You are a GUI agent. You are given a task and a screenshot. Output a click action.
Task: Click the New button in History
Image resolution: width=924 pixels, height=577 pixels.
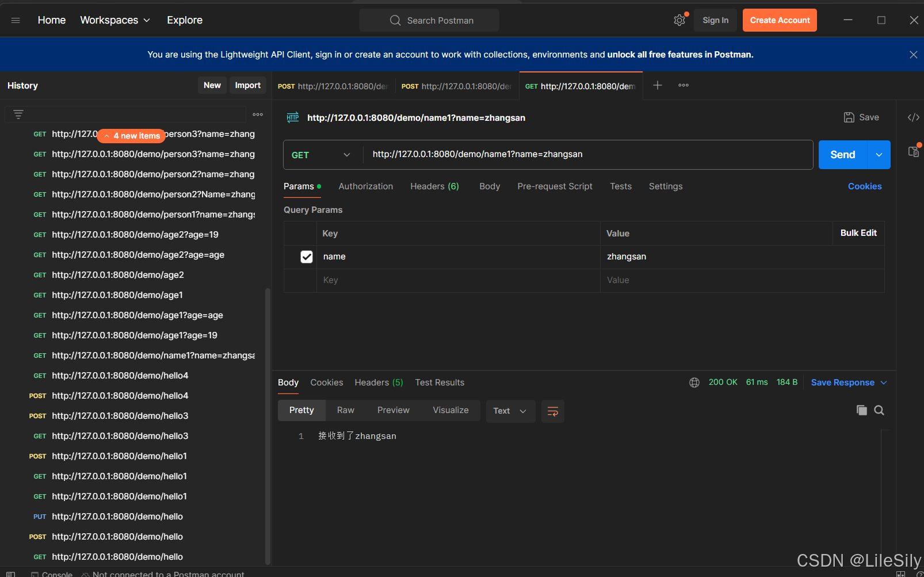tap(212, 85)
